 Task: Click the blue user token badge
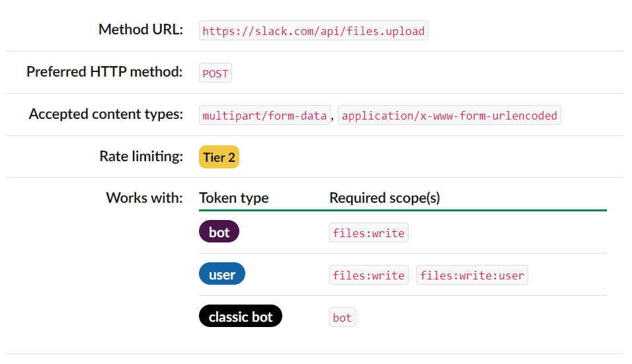(221, 273)
